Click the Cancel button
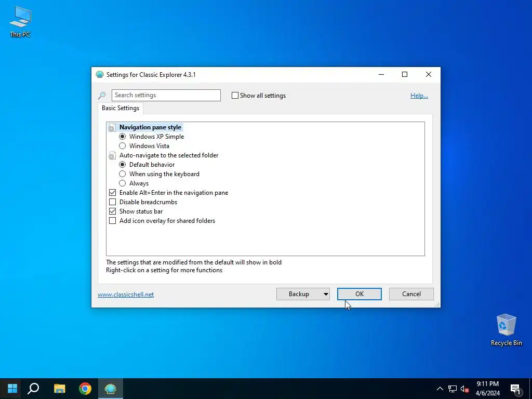Viewport: 532px width, 399px height. pyautogui.click(x=411, y=294)
